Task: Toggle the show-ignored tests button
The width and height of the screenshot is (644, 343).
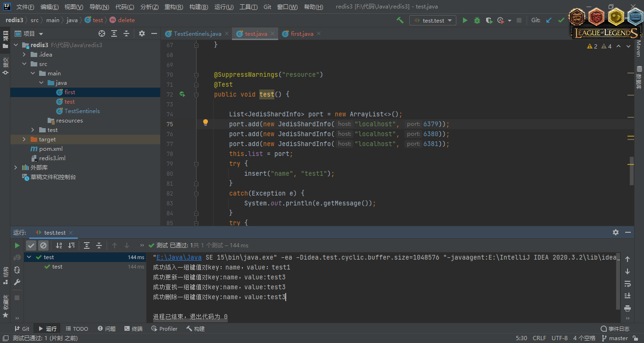Action: pos(43,245)
